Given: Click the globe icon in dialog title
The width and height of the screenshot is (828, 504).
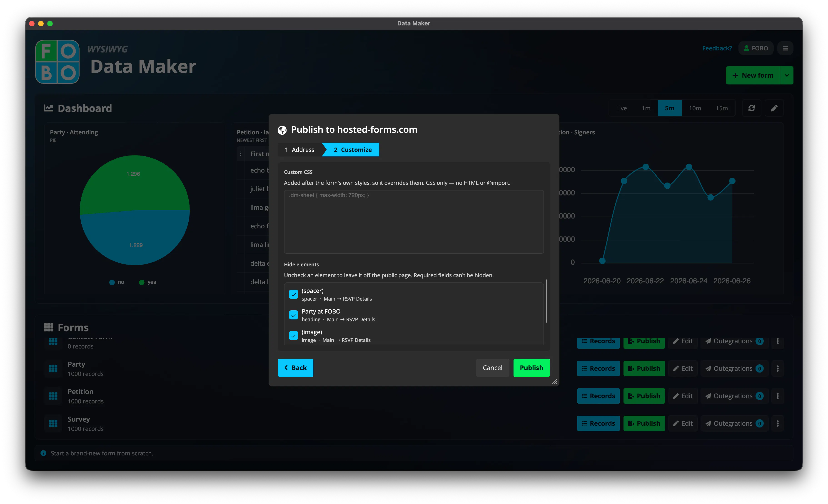Looking at the screenshot, I should click(x=282, y=130).
